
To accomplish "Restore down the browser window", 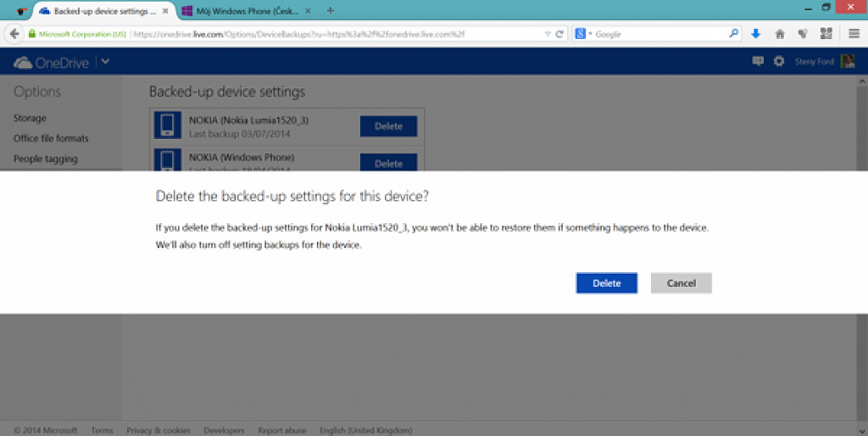I will tap(826, 7).
